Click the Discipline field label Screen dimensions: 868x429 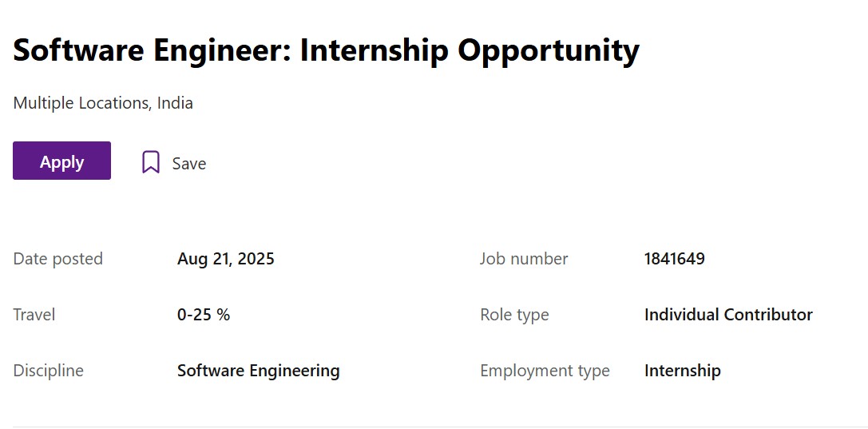(49, 371)
